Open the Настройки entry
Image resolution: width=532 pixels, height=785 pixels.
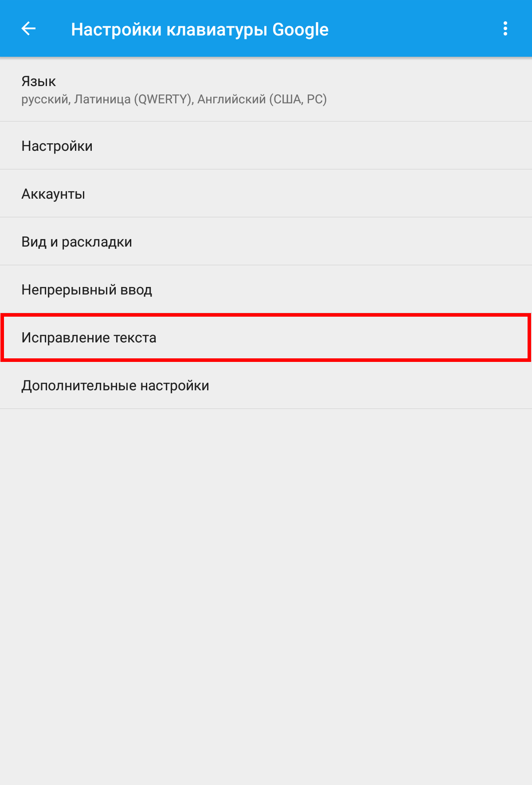tap(266, 146)
